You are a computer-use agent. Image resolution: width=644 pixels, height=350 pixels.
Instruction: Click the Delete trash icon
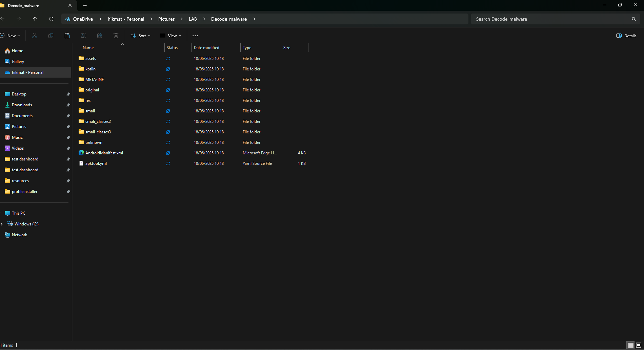tap(116, 36)
